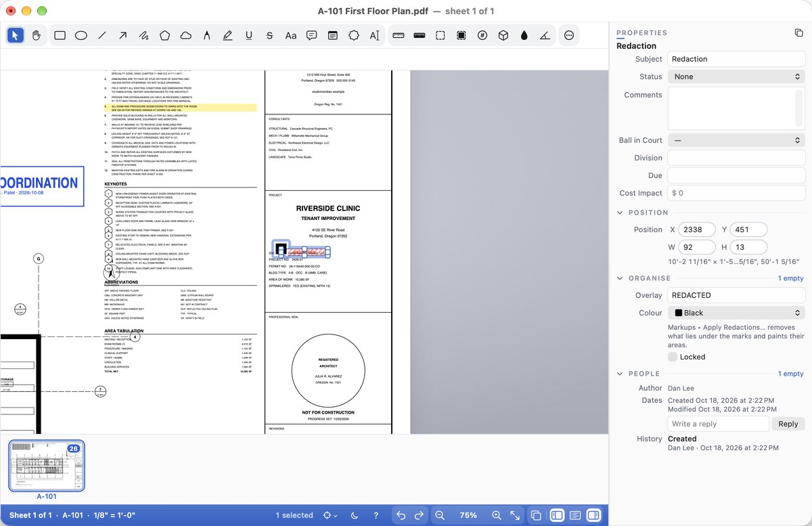
Task: Choose the 3D volume cube tool
Action: point(503,35)
